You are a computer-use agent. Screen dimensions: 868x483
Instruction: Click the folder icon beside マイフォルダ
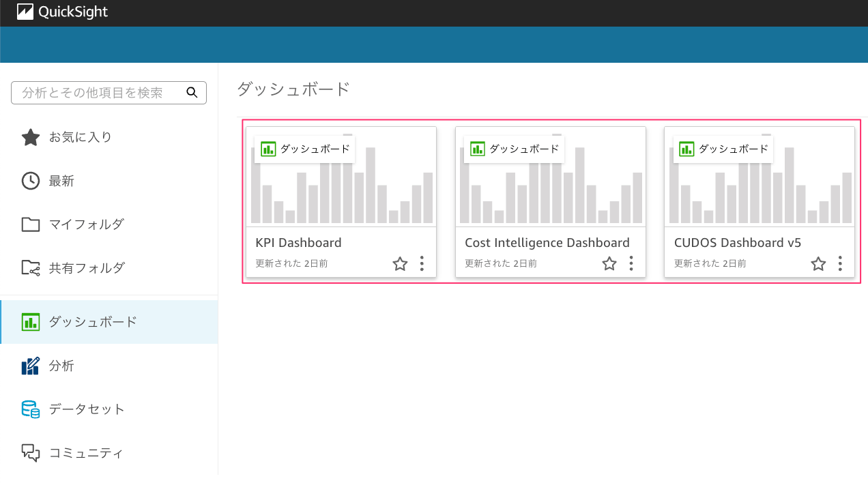30,224
